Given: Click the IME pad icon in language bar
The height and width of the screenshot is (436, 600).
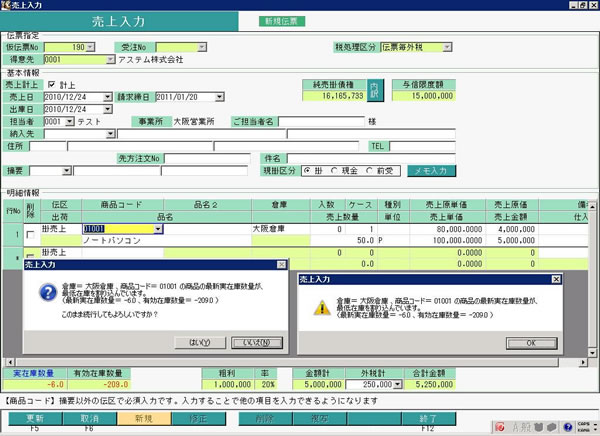Looking at the screenshot, I should point(539,426).
